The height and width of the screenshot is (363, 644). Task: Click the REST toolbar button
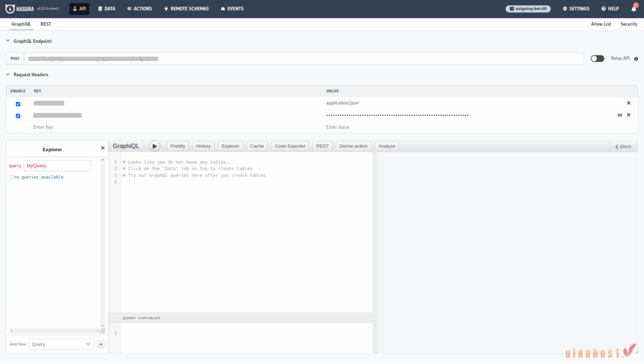click(322, 146)
